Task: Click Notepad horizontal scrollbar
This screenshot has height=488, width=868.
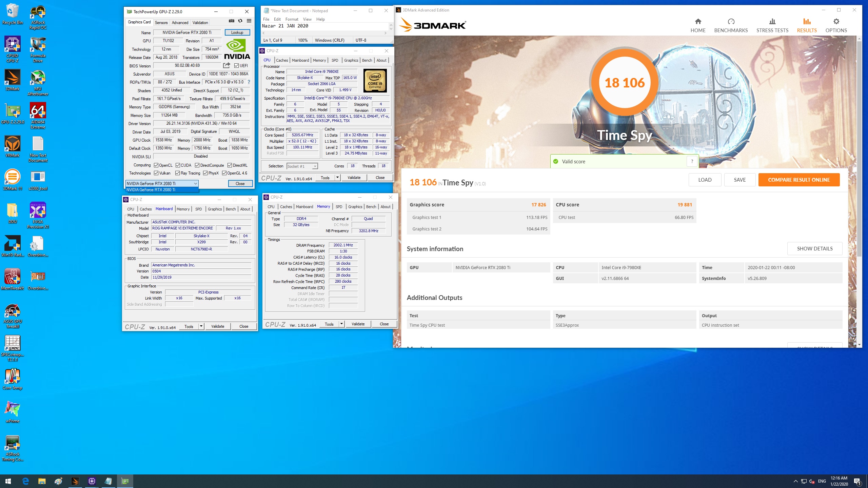Action: tap(324, 33)
